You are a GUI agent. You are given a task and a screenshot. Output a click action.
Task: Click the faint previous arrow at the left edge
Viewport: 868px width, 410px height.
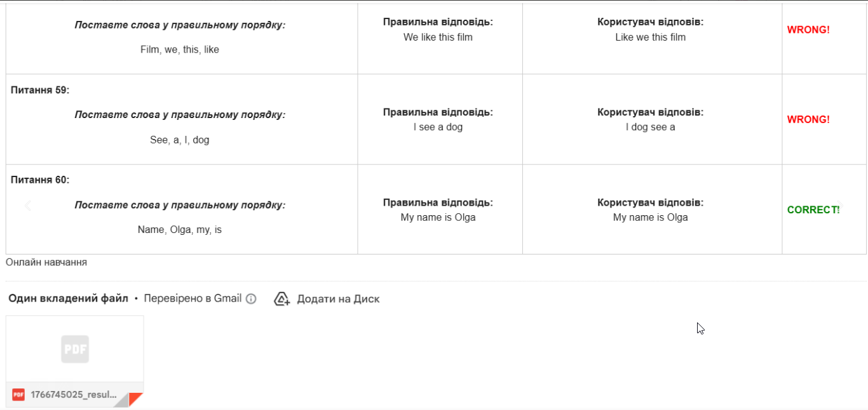coord(27,206)
